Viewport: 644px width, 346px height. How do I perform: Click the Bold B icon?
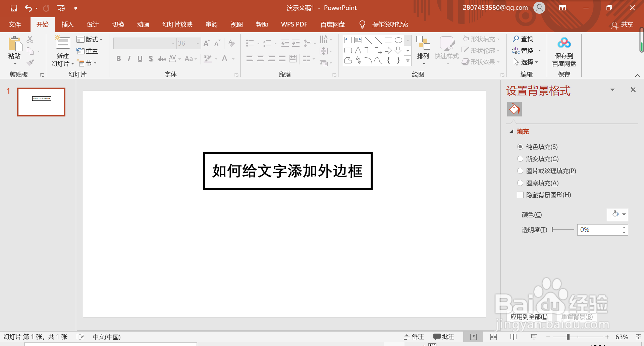(x=118, y=59)
